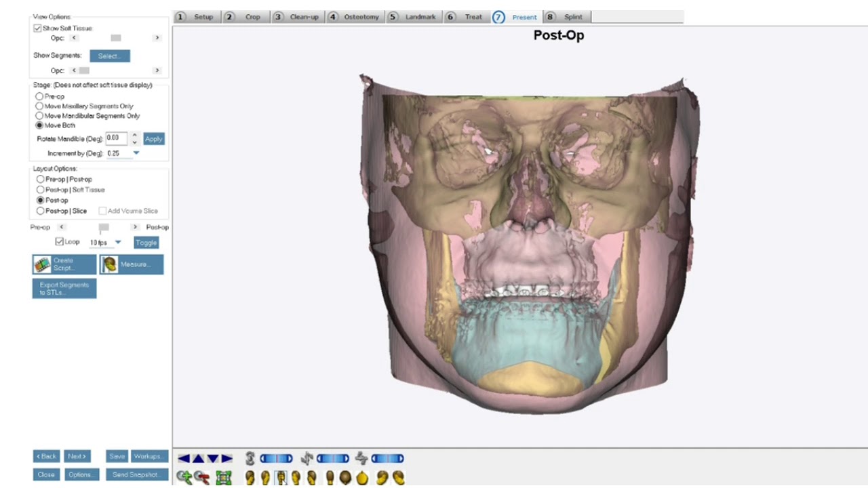Choose Post-op | Soft Tissue layout

(x=41, y=190)
